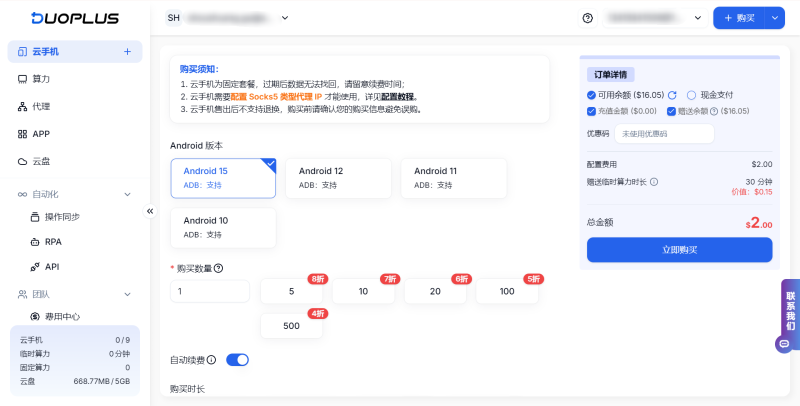Viewport: 800px width, 406px height.
Task: Open the 联系我们 chat bubble icon
Action: pyautogui.click(x=785, y=344)
